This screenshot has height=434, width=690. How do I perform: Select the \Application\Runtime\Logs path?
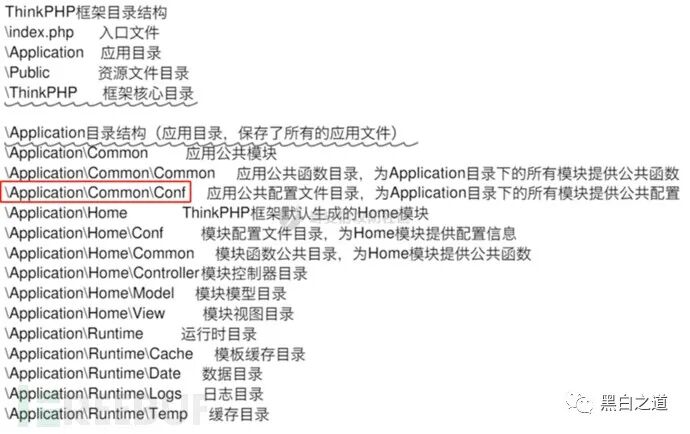pyautogui.click(x=93, y=394)
